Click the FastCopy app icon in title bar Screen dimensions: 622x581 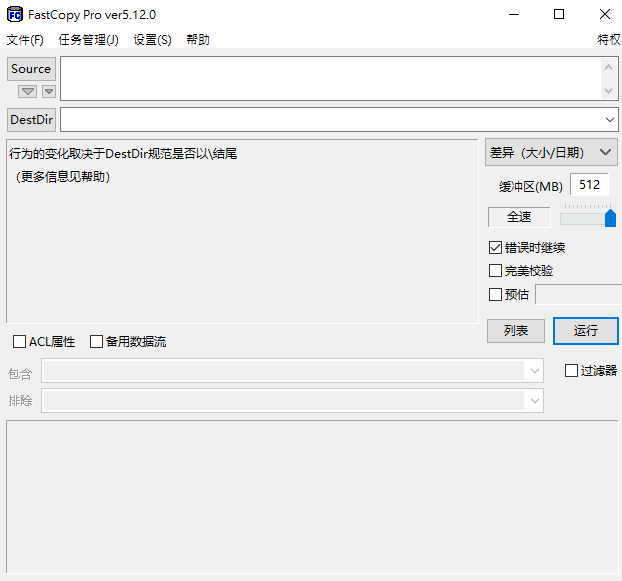(15, 15)
